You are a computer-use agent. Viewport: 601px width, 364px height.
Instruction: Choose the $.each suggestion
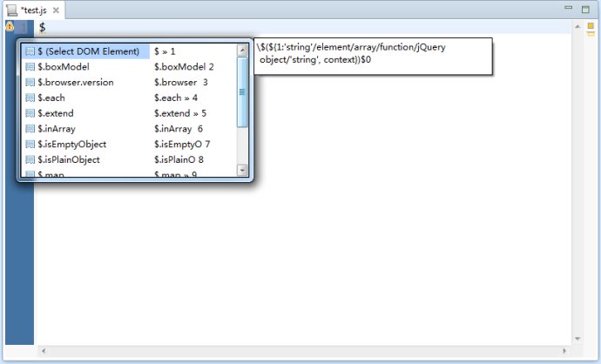51,98
